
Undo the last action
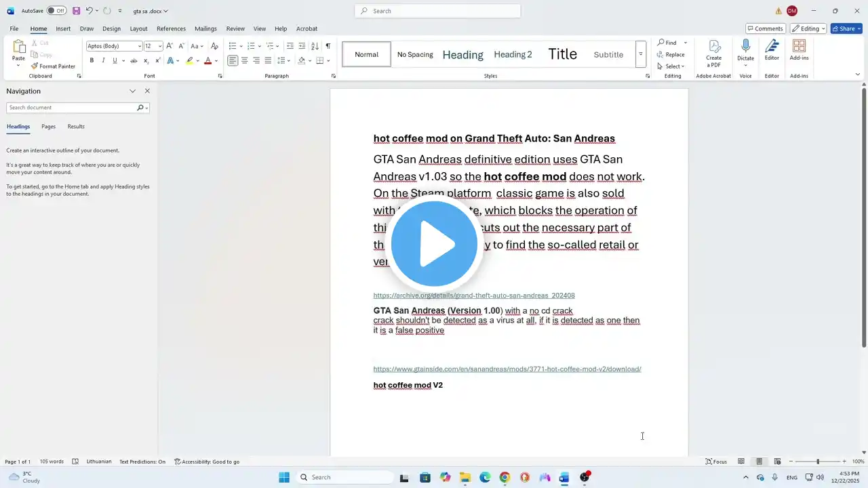pyautogui.click(x=89, y=11)
